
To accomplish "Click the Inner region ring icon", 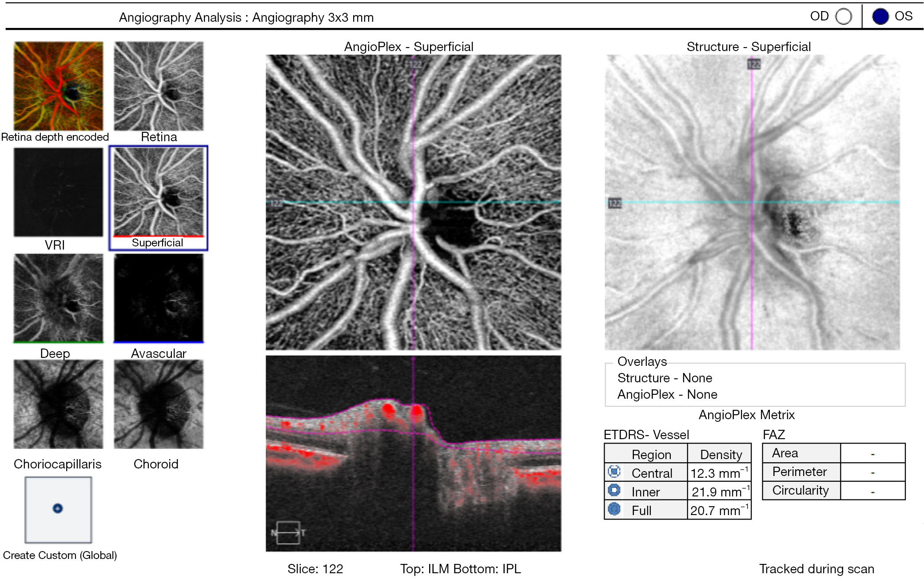I will click(x=614, y=490).
